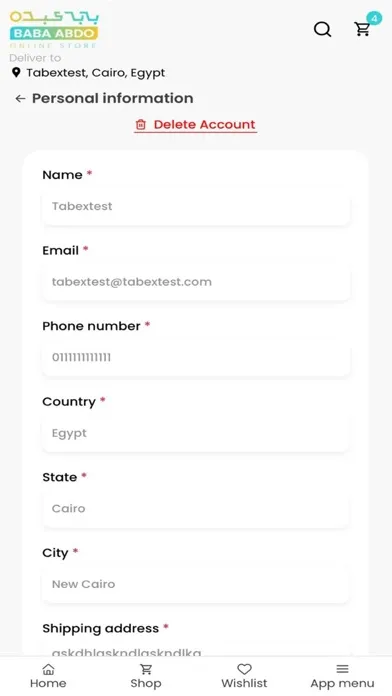Screen dimensions: 392x696
Task: Open the State field showing Cairo
Action: click(x=196, y=509)
